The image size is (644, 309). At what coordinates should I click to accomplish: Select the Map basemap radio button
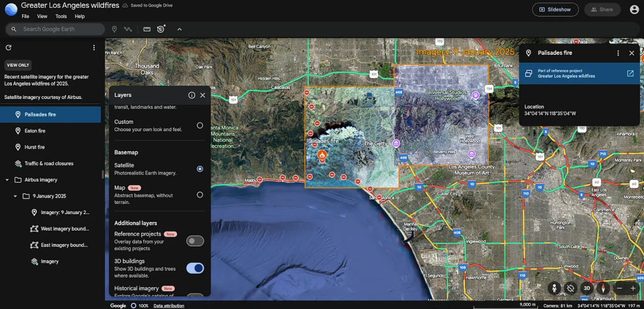pos(200,194)
